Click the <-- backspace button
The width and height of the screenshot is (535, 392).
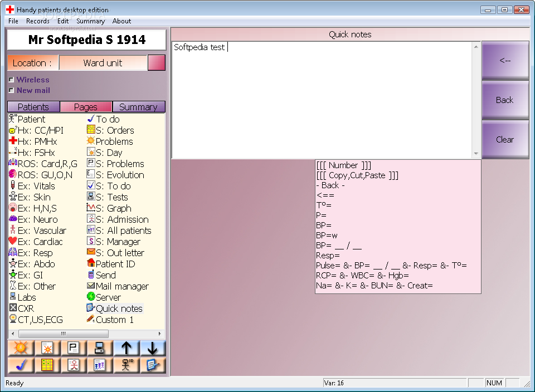pyautogui.click(x=505, y=60)
